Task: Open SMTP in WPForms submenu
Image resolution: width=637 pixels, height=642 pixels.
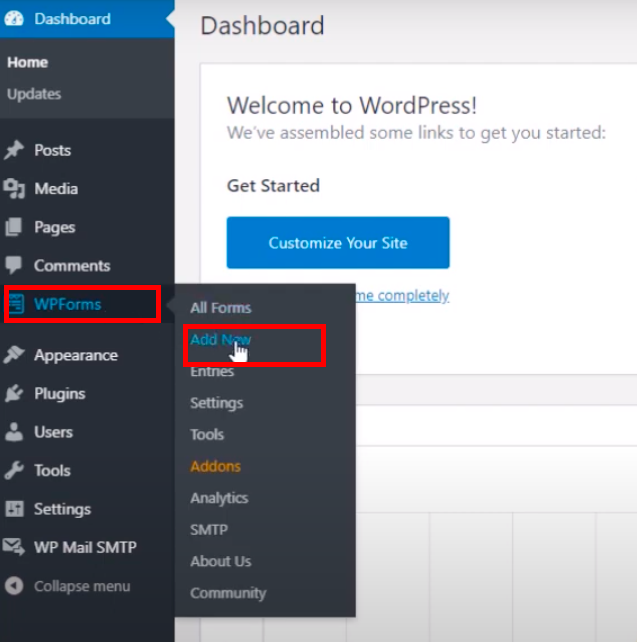Action: coord(209,530)
